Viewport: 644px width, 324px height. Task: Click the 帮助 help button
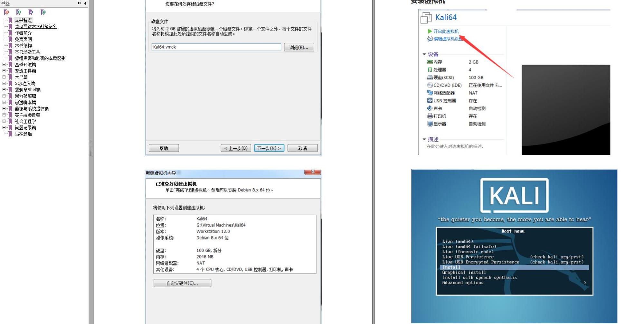[164, 148]
